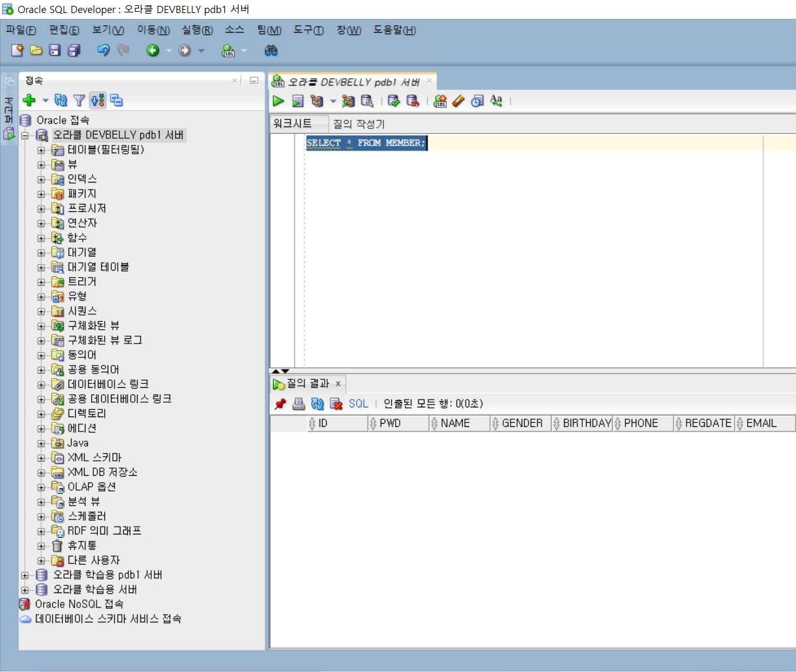Screen dimensions: 796x672
Task: Navigate back with the green arrow
Action: point(153,50)
